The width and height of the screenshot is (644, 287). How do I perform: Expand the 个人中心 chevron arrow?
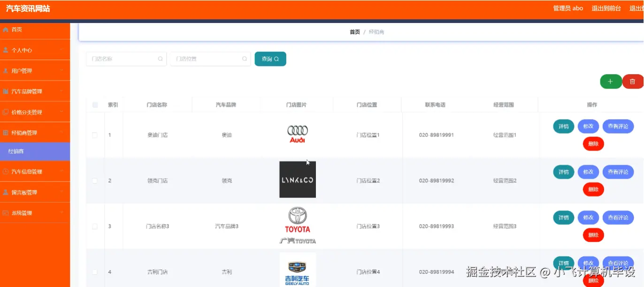click(x=61, y=50)
